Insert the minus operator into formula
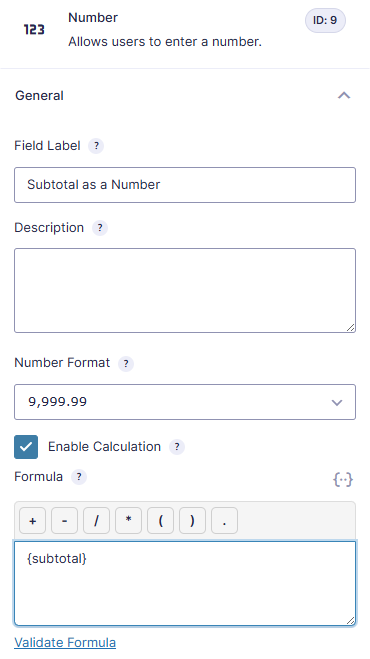 coord(64,521)
